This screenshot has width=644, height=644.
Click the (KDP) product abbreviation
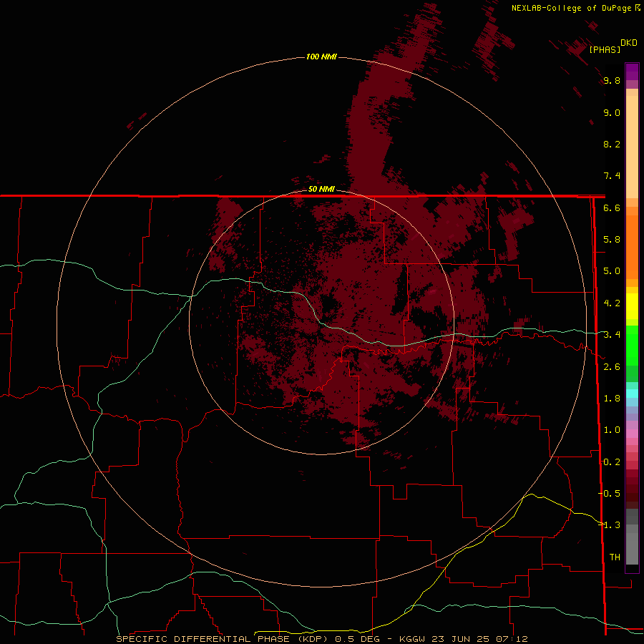click(x=313, y=639)
